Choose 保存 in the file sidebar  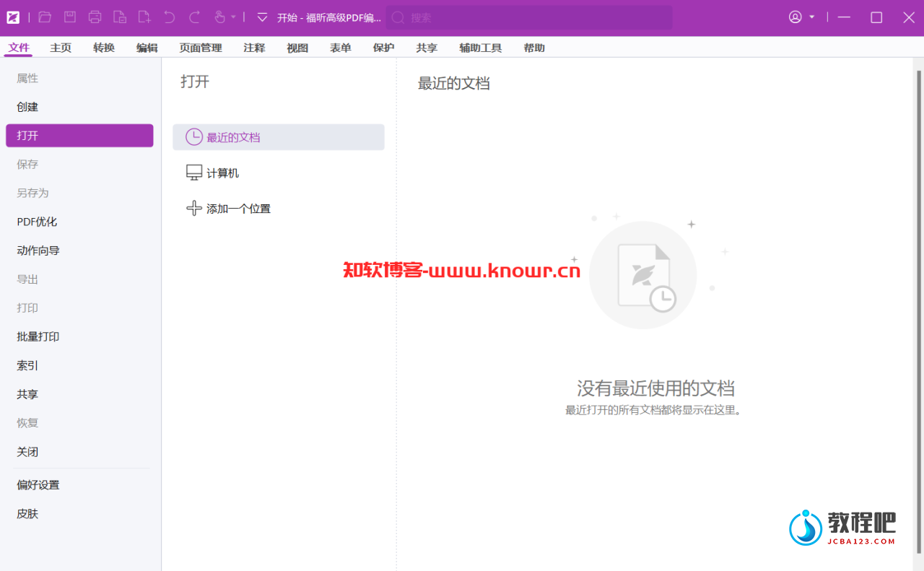[79, 165]
